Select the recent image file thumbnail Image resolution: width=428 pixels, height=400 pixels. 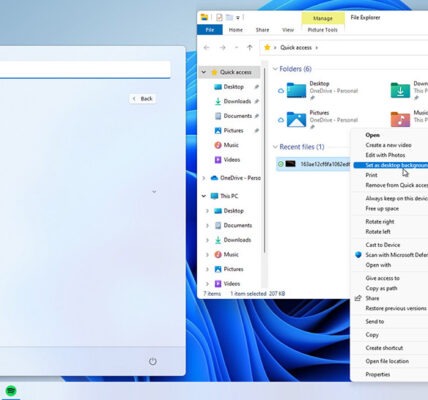[290, 164]
